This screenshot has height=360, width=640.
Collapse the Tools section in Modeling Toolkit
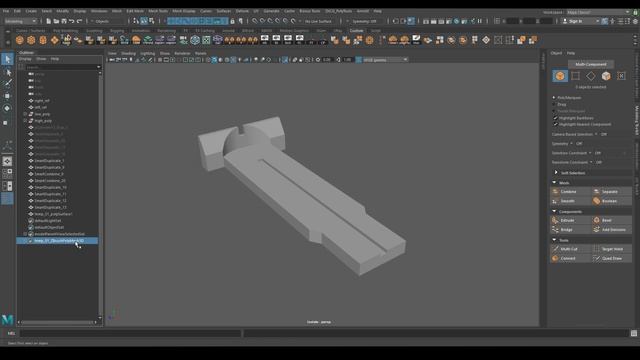(x=554, y=240)
